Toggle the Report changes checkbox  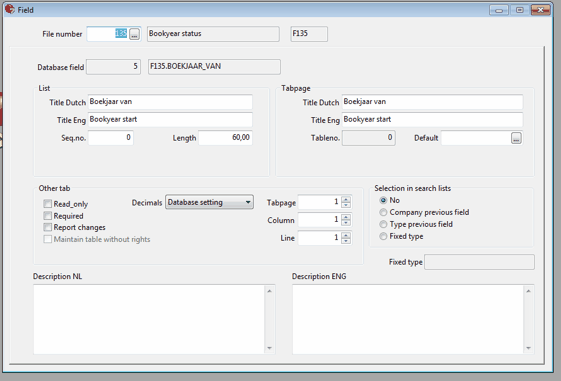pyautogui.click(x=48, y=227)
